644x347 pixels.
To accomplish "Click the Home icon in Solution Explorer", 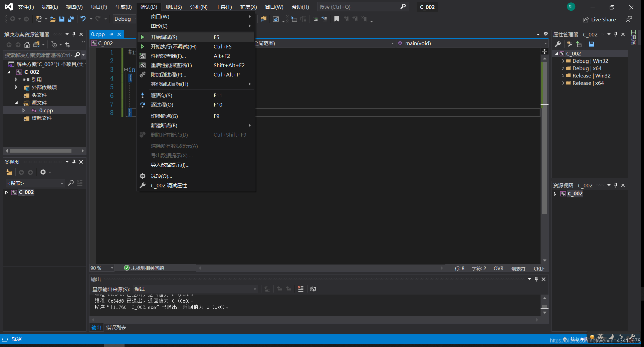I will point(27,44).
